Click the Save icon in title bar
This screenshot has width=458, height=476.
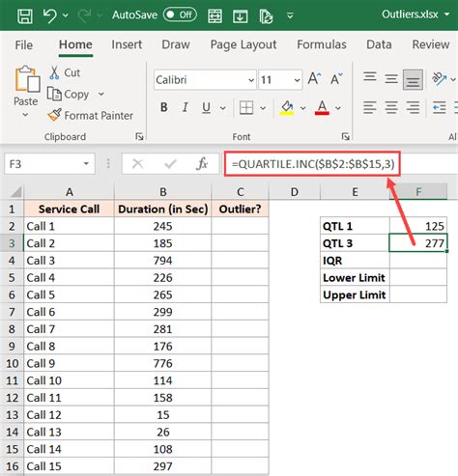25,15
